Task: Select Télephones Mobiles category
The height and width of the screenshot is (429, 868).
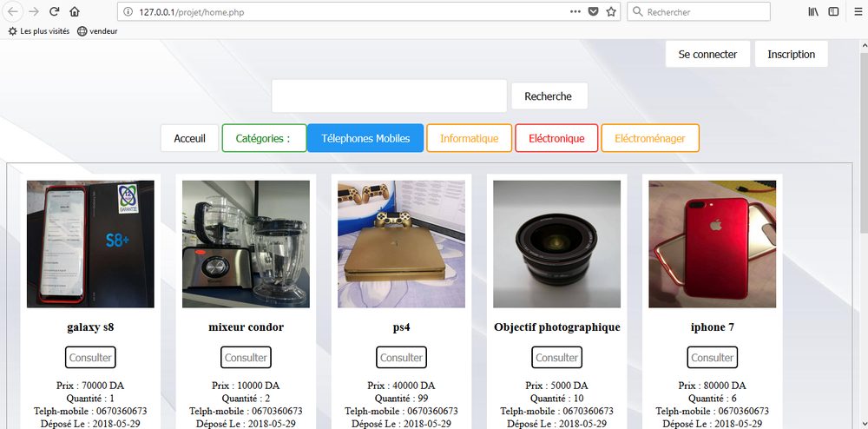Action: pos(365,138)
